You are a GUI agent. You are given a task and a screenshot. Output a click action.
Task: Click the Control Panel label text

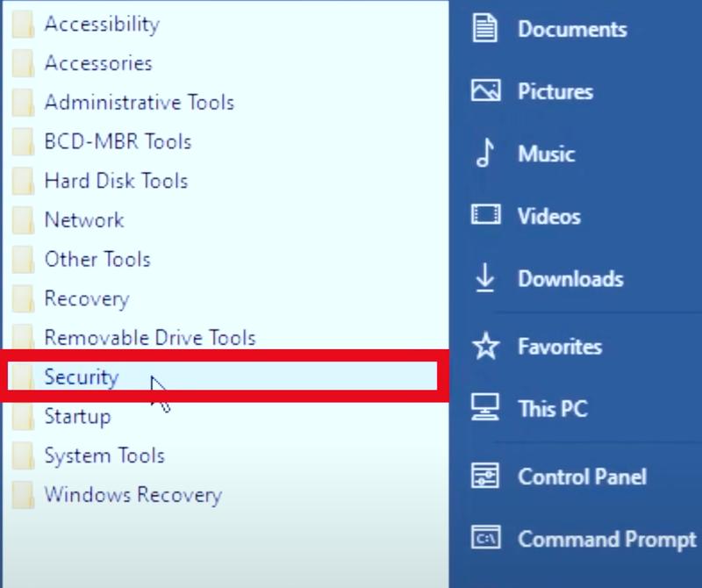pos(582,477)
